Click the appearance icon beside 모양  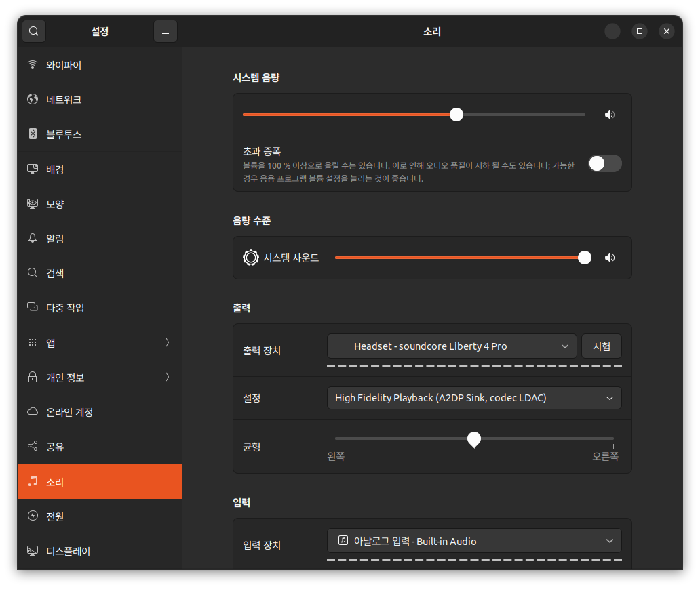pyautogui.click(x=33, y=203)
